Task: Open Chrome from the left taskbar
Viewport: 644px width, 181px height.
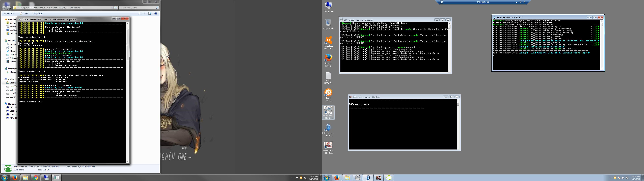Action: [36, 178]
